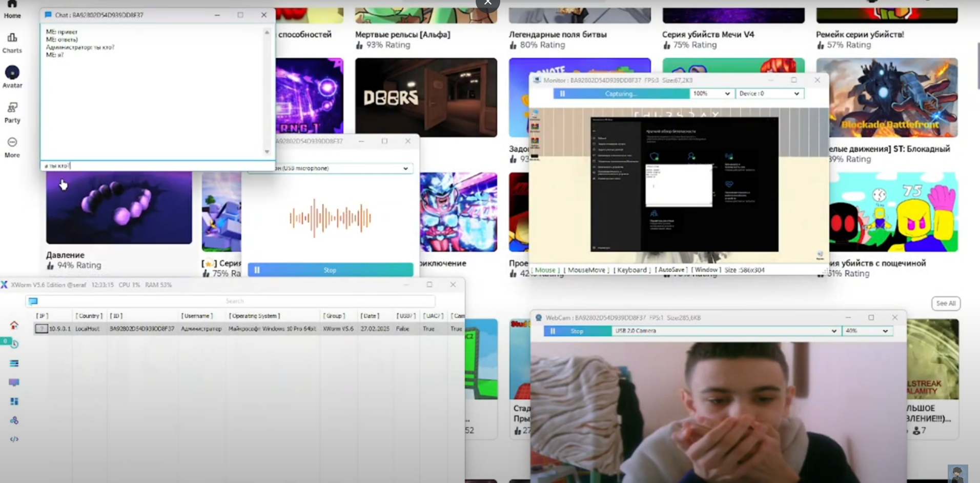Click the Chat window scroll up arrow

(267, 32)
